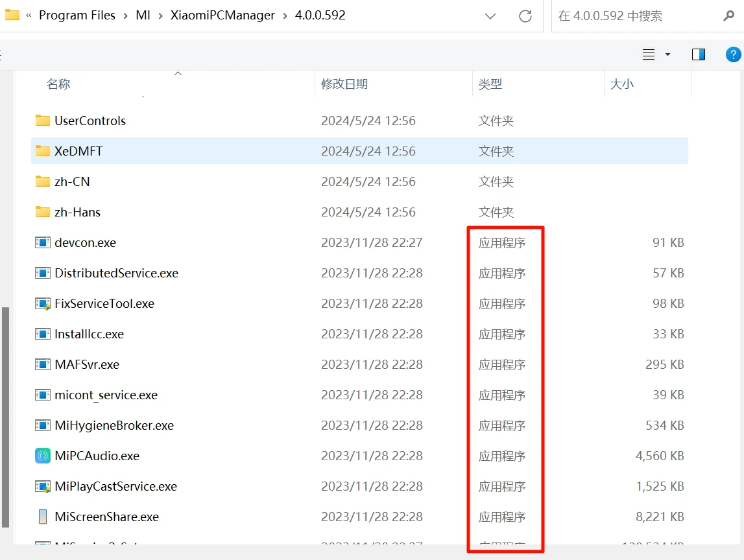This screenshot has width=744, height=560.
Task: Select MiHygieneBroker.exe file name
Action: [x=114, y=425]
